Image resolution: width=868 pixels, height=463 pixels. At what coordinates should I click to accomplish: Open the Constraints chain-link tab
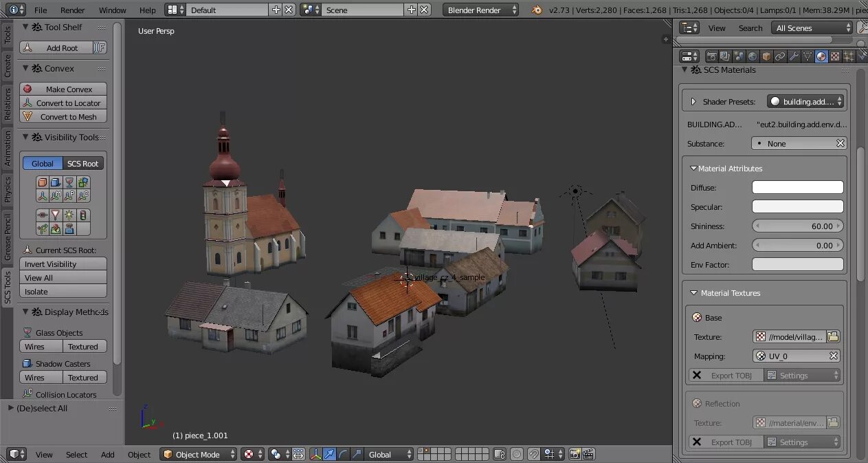(x=780, y=56)
